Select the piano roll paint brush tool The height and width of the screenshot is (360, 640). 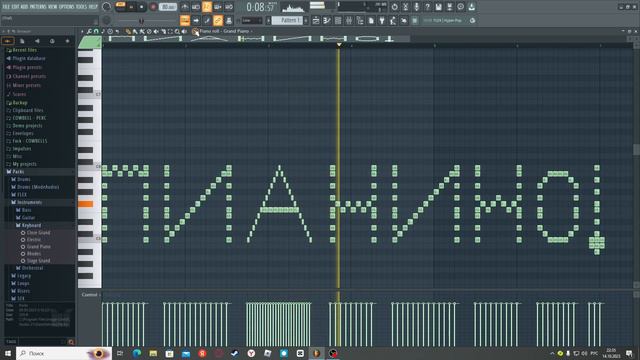tap(135, 31)
